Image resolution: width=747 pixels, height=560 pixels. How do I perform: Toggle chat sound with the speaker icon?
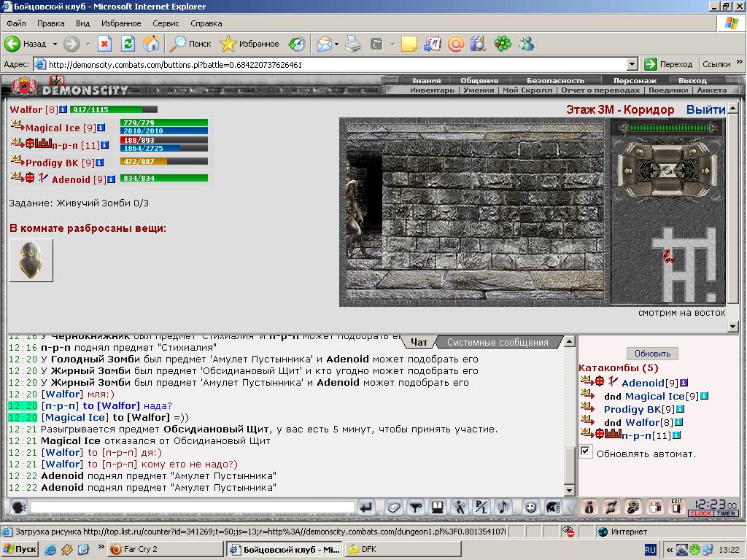(503, 507)
